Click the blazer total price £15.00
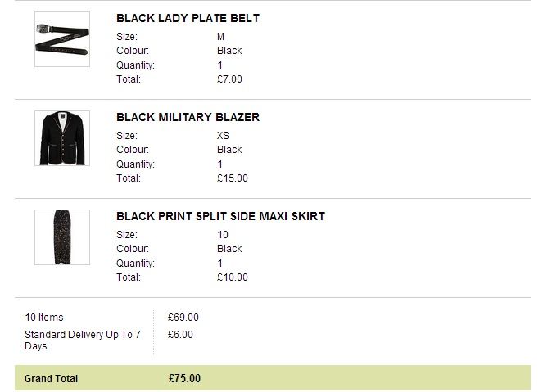This screenshot has width=543, height=392. pos(232,178)
